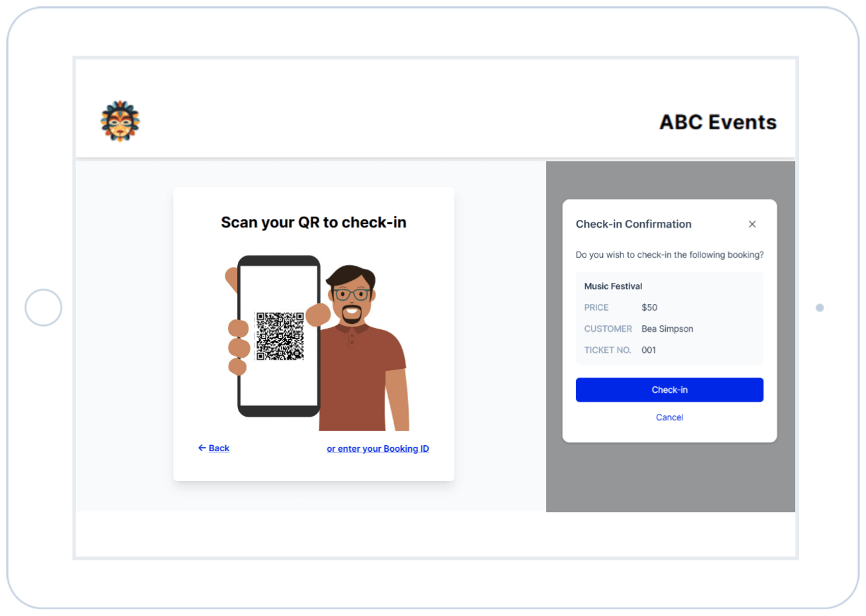This screenshot has width=866, height=616.
Task: Click the TICKET NO. label
Action: point(608,350)
